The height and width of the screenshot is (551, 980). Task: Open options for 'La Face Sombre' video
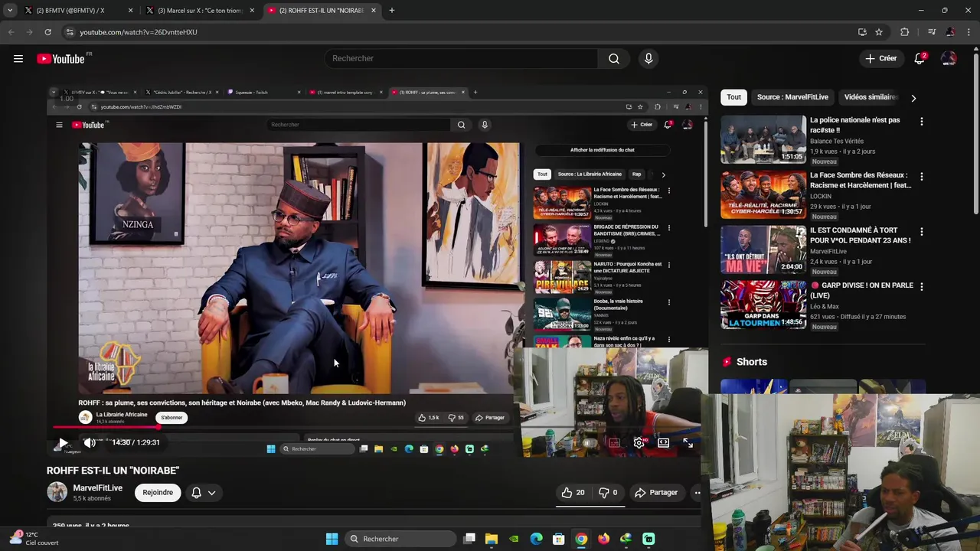point(921,177)
